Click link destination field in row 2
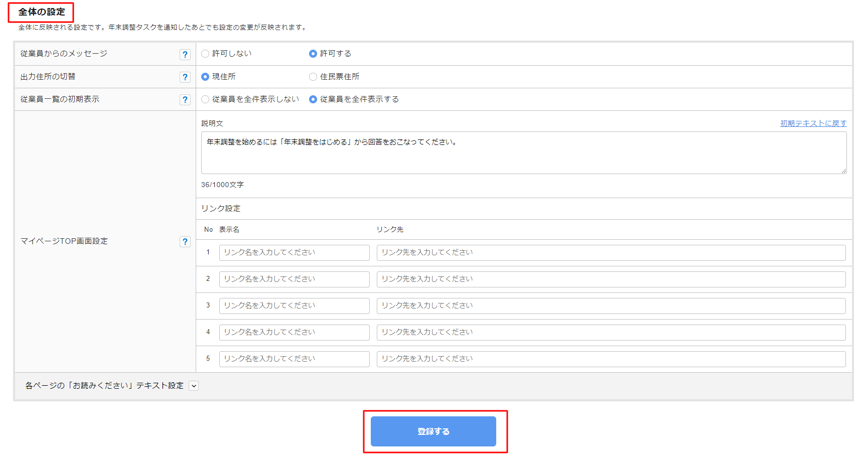The height and width of the screenshot is (464, 868). pyautogui.click(x=611, y=279)
